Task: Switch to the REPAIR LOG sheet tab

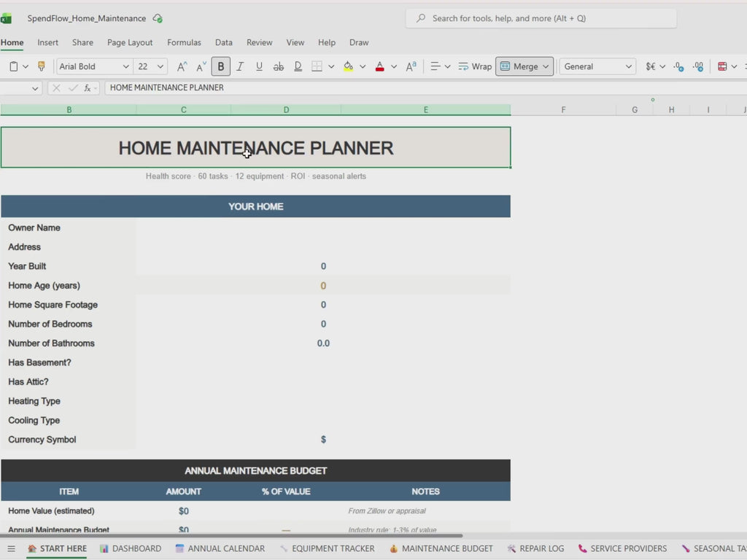Action: pos(535,548)
